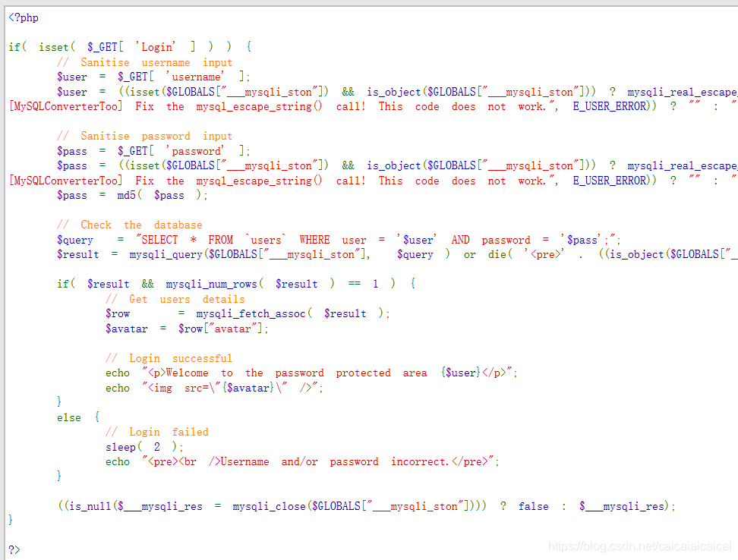Click mysqli_close function call

[269, 506]
